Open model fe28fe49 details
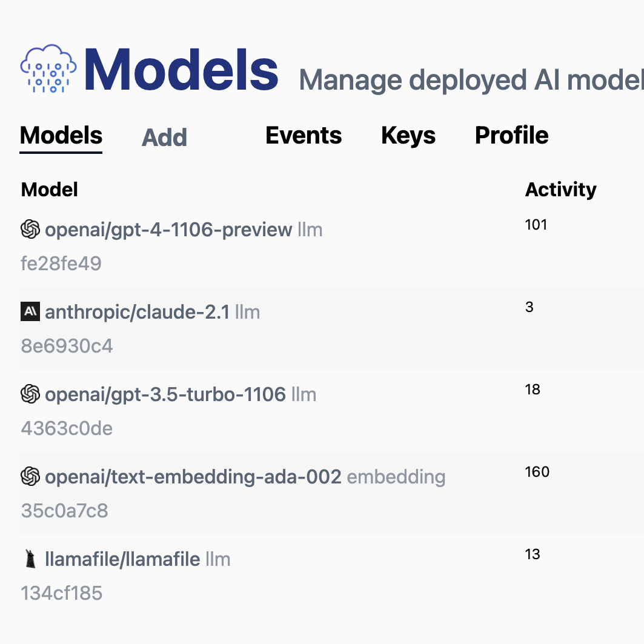The height and width of the screenshot is (644, 644). 61,263
